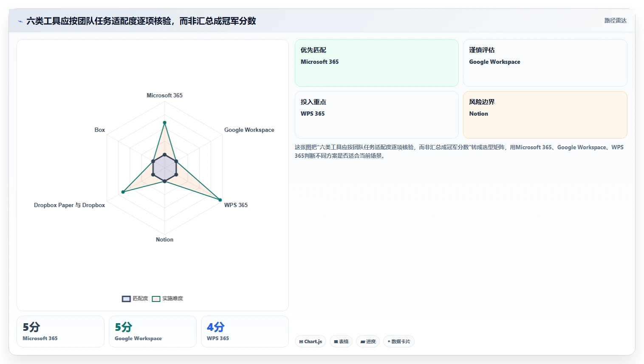The image size is (644, 364).
Task: Click the blue icon beside the title
Action: point(20,21)
